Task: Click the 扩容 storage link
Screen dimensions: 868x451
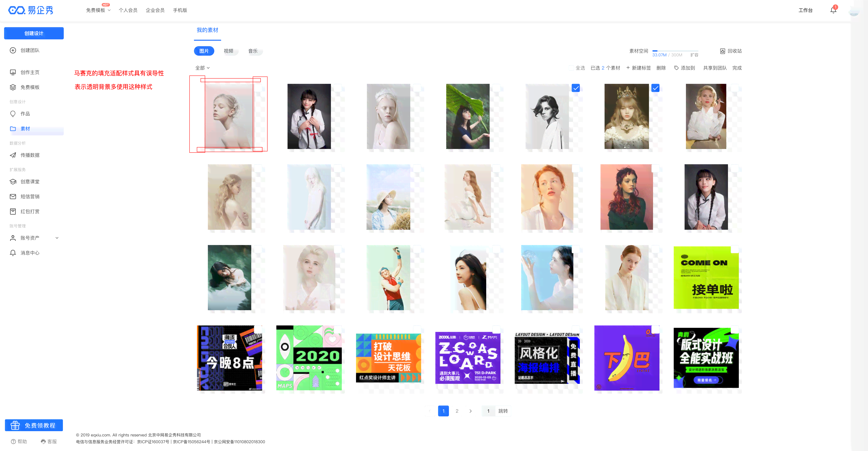Action: click(694, 55)
